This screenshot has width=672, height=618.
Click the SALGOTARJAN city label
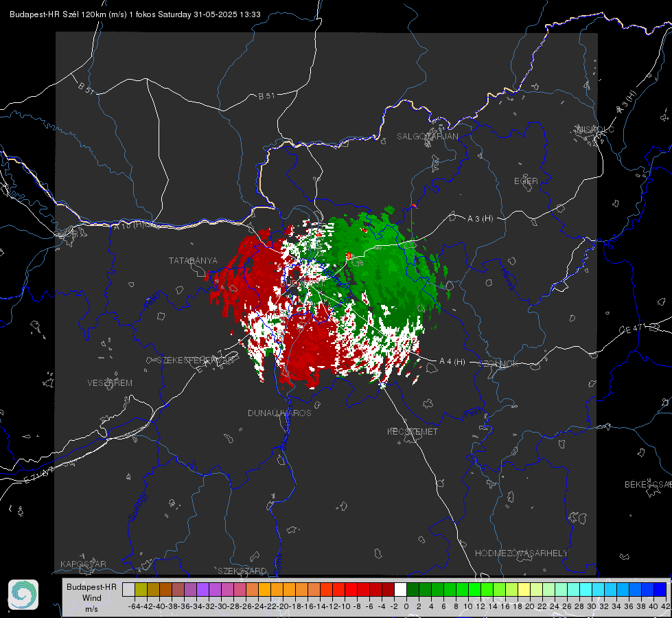tap(427, 137)
